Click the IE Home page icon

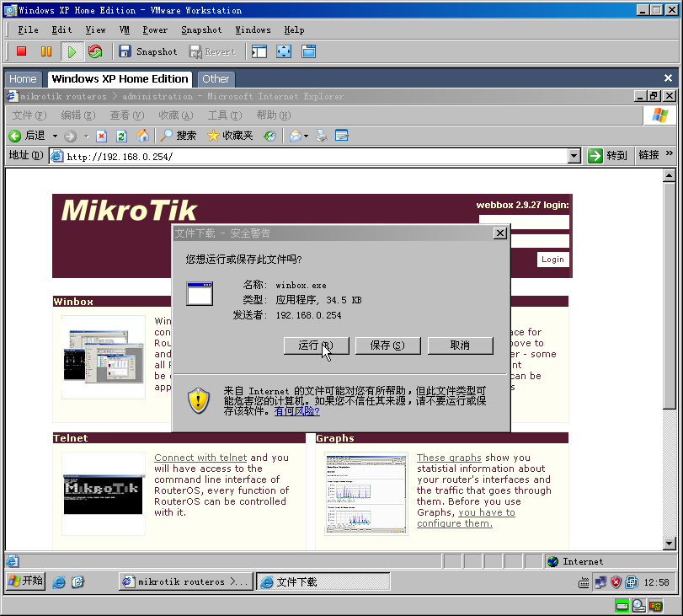pyautogui.click(x=142, y=136)
